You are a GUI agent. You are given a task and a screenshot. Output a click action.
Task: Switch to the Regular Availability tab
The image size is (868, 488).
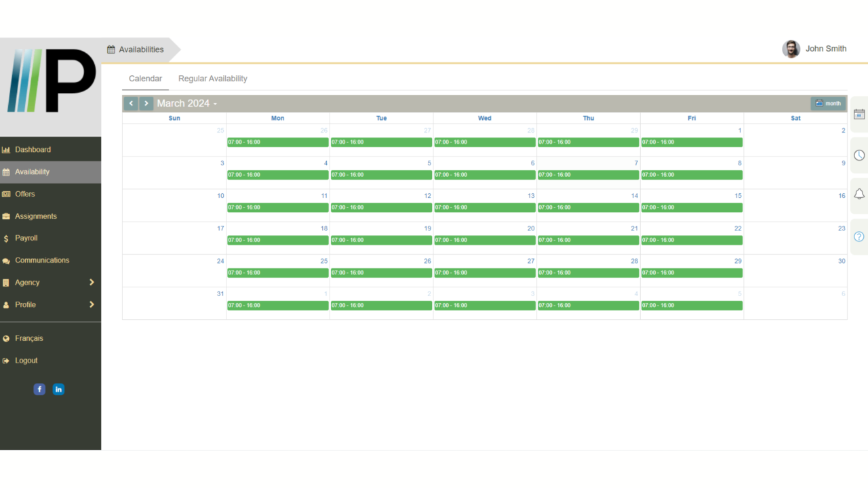pyautogui.click(x=212, y=79)
